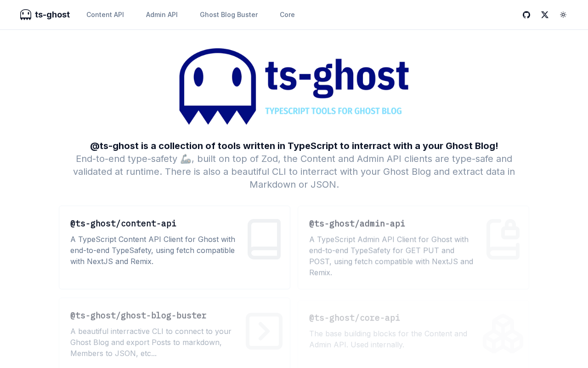This screenshot has width=588, height=368.
Task: Open the X (Twitter) profile icon
Action: point(545,15)
